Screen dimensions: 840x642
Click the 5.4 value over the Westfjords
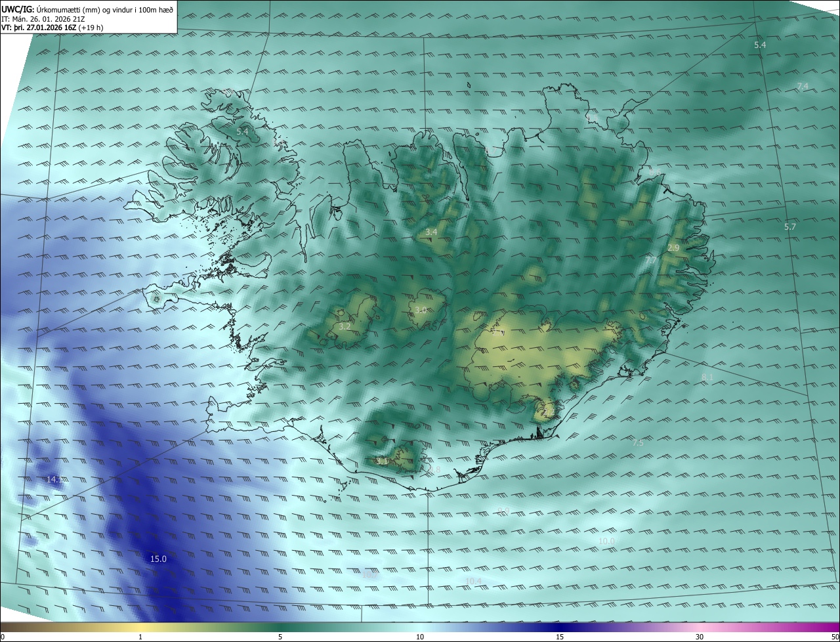pyautogui.click(x=242, y=132)
